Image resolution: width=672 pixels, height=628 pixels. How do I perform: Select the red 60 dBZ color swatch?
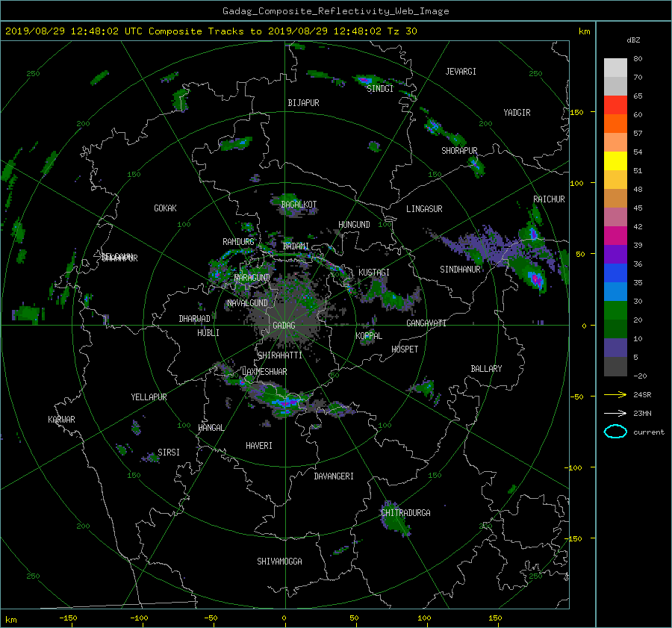pyautogui.click(x=615, y=105)
